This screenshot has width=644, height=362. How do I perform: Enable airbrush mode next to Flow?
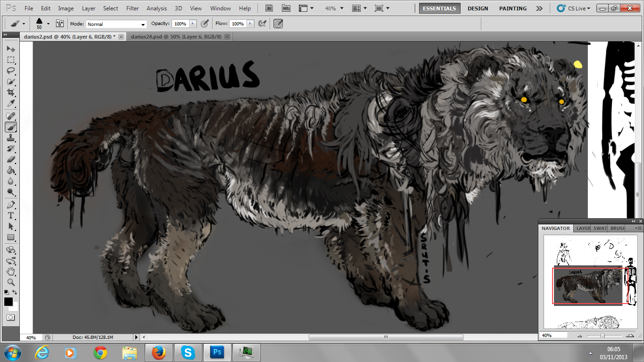[x=263, y=24]
